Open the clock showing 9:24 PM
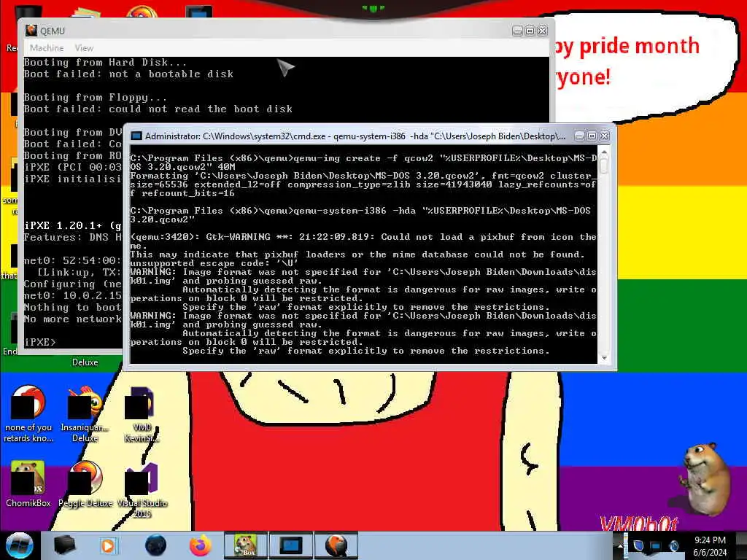Viewport: 747px width, 560px height. [710, 546]
